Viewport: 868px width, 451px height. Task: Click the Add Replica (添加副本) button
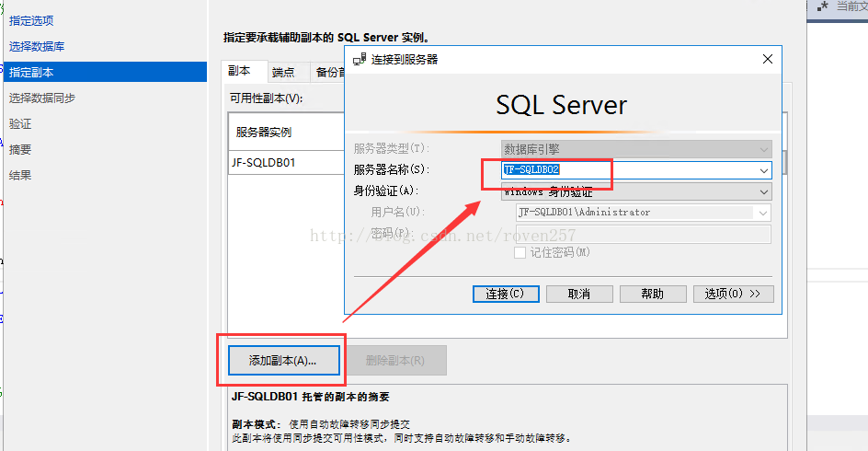pyautogui.click(x=283, y=361)
